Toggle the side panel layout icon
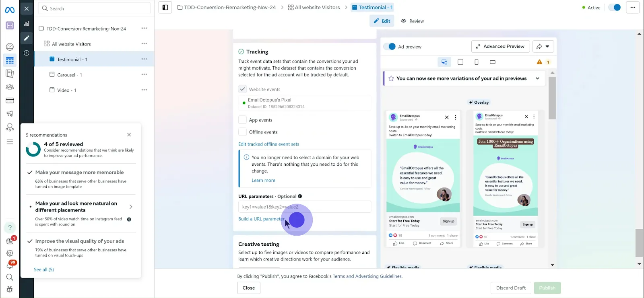 pos(165,7)
